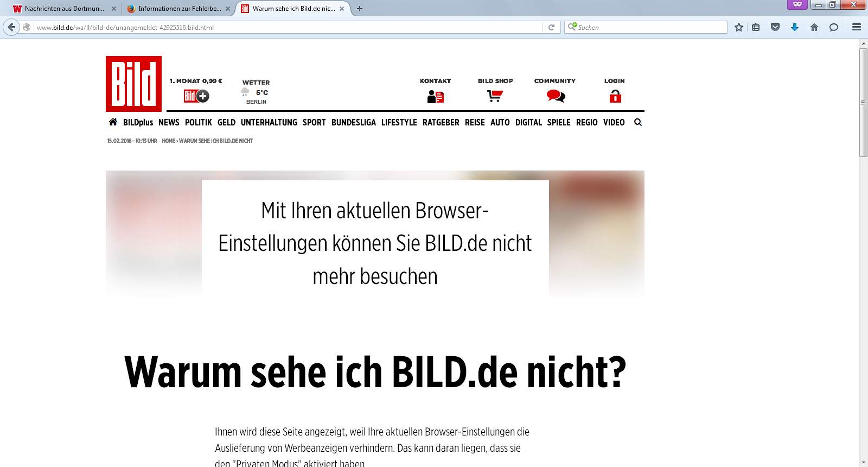Image resolution: width=868 pixels, height=467 pixels.
Task: Click the Login padlock icon
Action: [615, 96]
